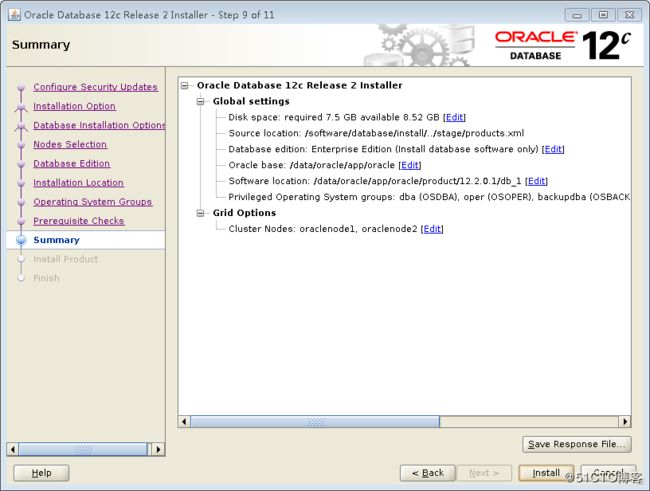
Task: Minimize the installer window
Action: (x=577, y=15)
